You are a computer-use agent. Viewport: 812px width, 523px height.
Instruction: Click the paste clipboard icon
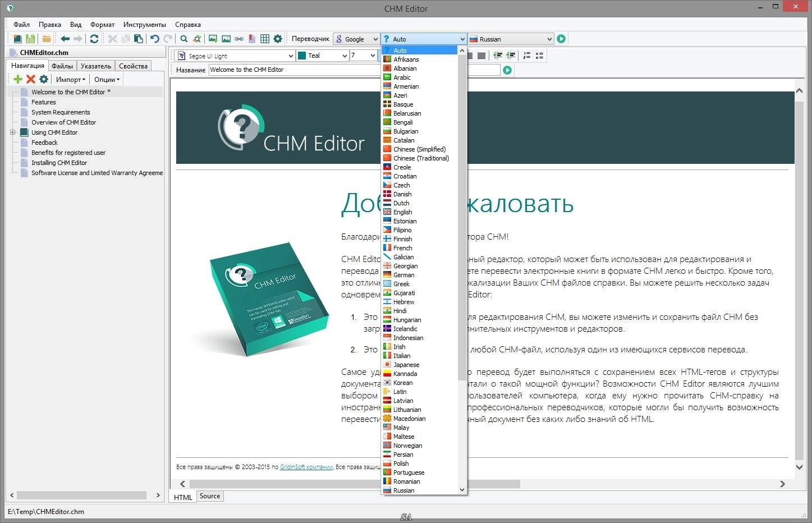[138, 39]
